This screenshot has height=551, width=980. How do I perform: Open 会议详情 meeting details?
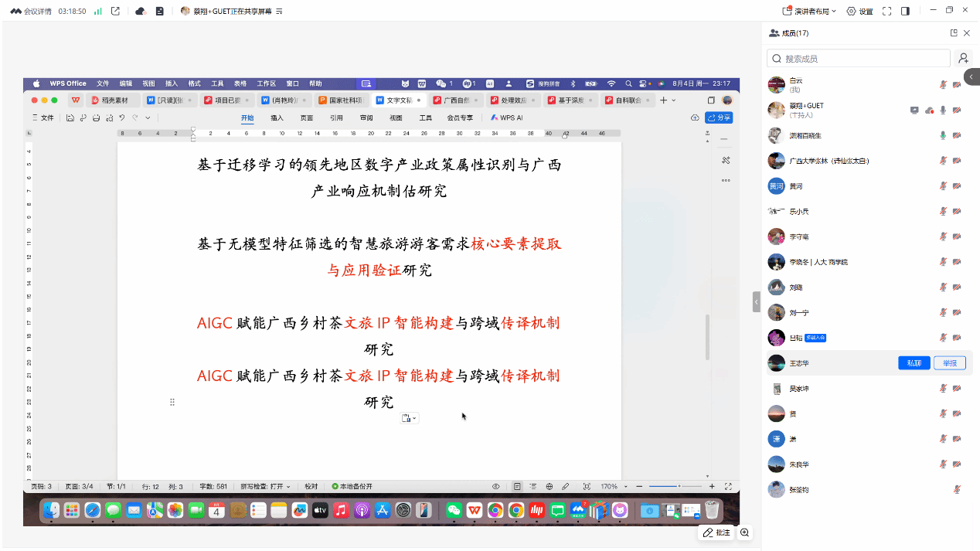coord(31,11)
